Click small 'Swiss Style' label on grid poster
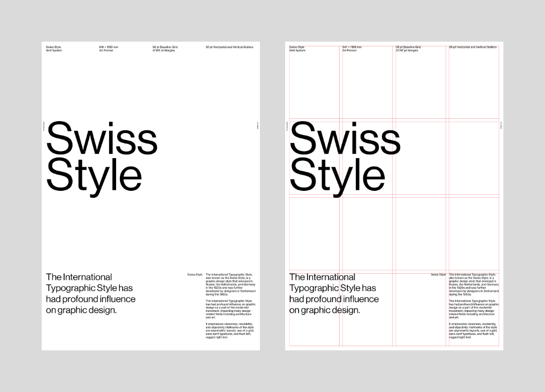Viewport: 545px width, 392px height. (438, 274)
